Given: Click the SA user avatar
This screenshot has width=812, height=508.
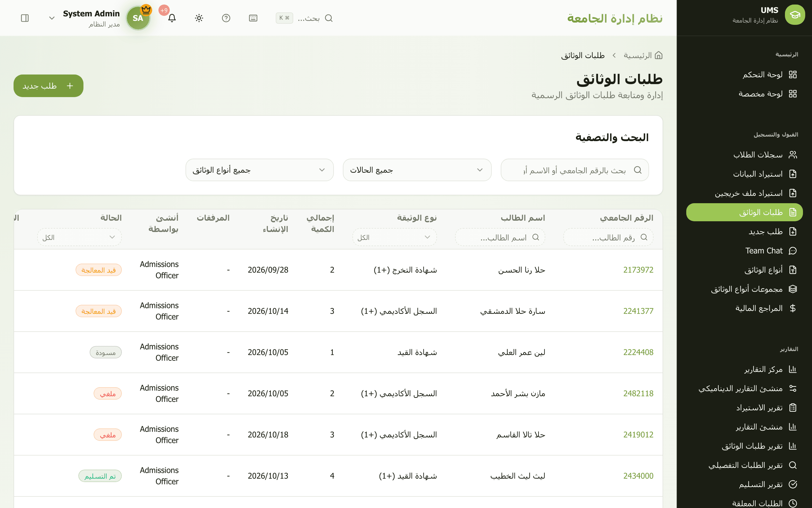Looking at the screenshot, I should pos(138,18).
